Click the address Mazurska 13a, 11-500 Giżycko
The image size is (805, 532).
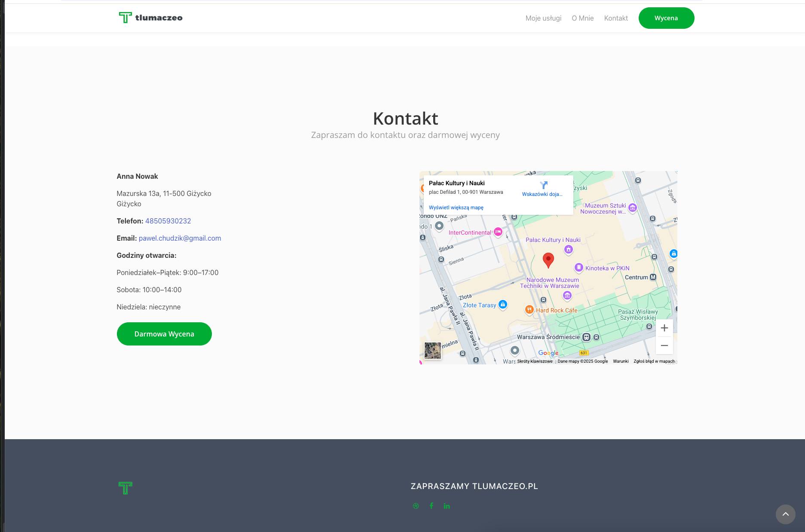164,193
